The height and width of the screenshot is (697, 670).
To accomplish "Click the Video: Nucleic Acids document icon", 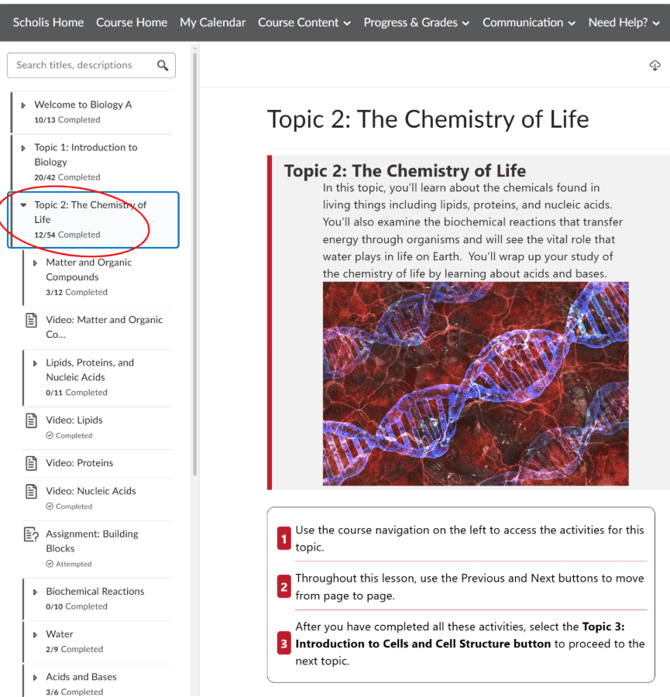I will (x=31, y=492).
